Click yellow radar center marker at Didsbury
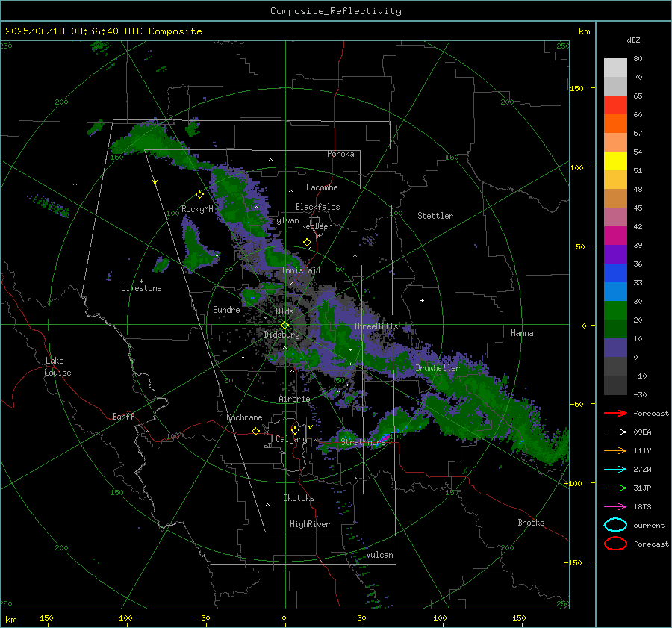The width and height of the screenshot is (672, 628). click(x=284, y=326)
